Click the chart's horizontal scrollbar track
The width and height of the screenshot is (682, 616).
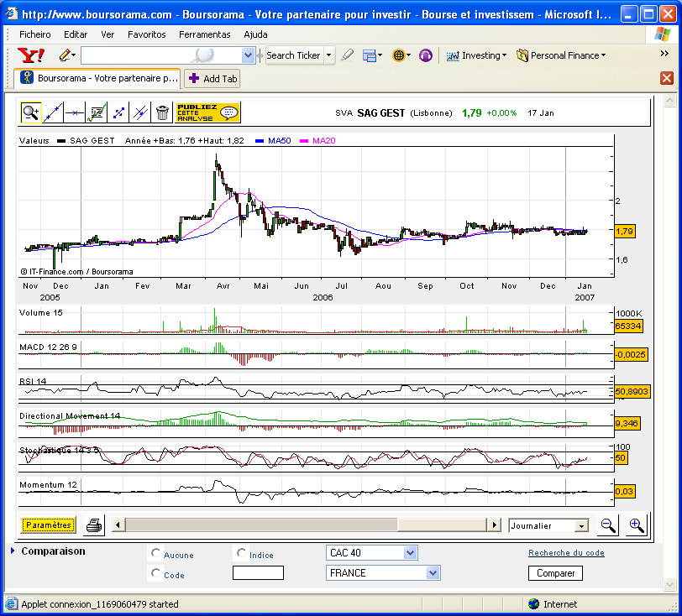coord(442,525)
